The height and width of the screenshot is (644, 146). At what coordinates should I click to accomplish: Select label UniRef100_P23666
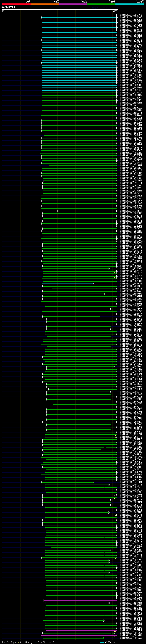click(131, 268)
